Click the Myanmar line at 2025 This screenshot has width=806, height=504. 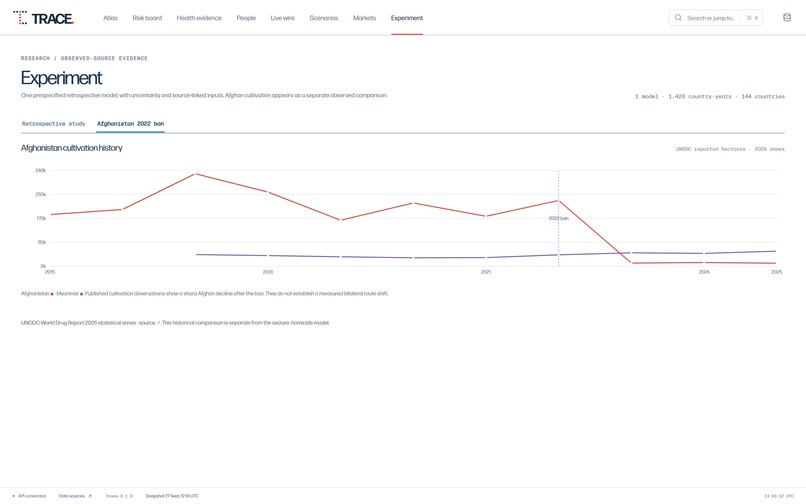pyautogui.click(x=775, y=251)
